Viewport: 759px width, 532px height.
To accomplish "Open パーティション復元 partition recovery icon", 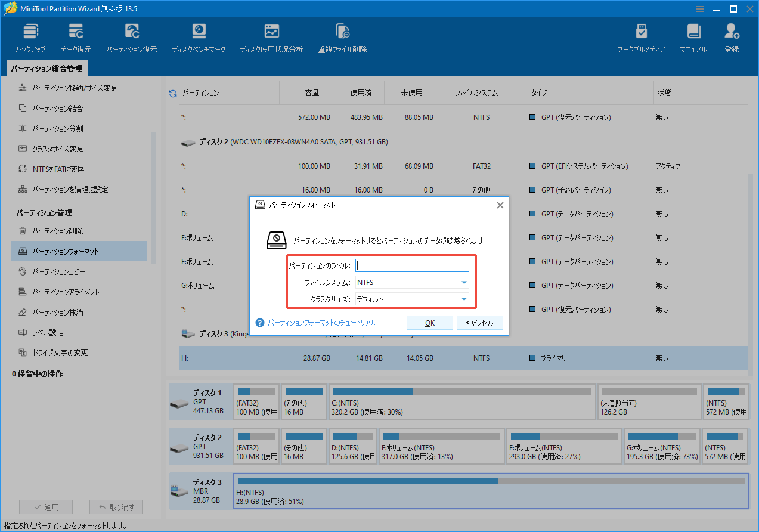I will pyautogui.click(x=131, y=36).
